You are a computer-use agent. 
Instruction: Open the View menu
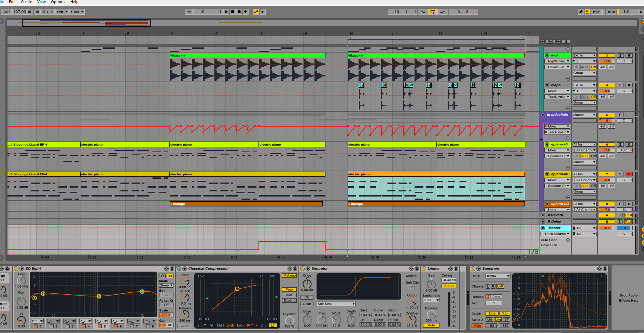click(41, 2)
